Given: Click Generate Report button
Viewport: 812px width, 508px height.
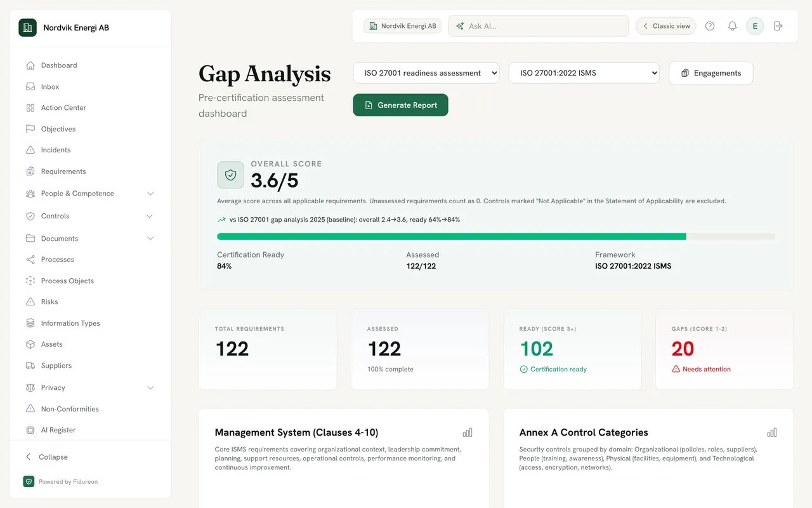Looking at the screenshot, I should click(400, 105).
